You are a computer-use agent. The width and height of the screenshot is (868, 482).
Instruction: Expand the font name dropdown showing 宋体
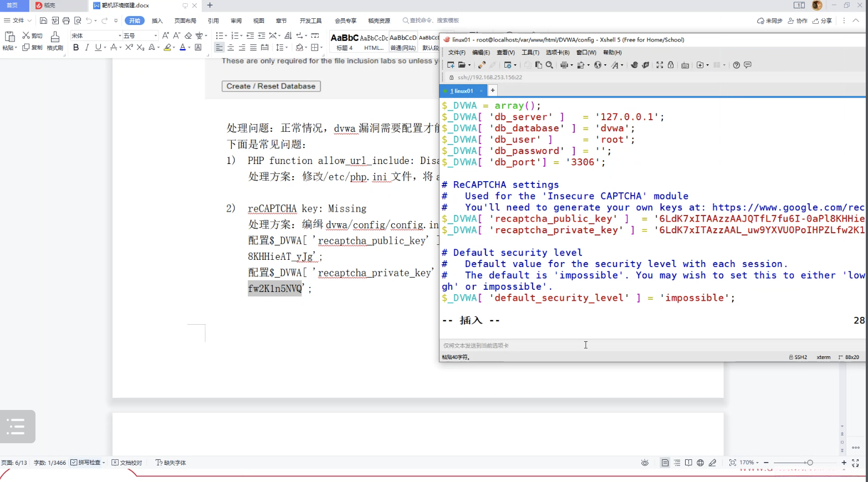(120, 35)
